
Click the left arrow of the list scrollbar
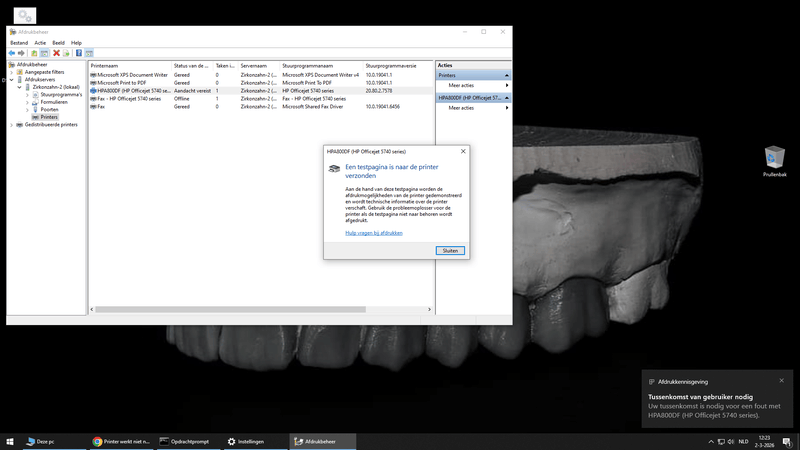pyautogui.click(x=92, y=309)
